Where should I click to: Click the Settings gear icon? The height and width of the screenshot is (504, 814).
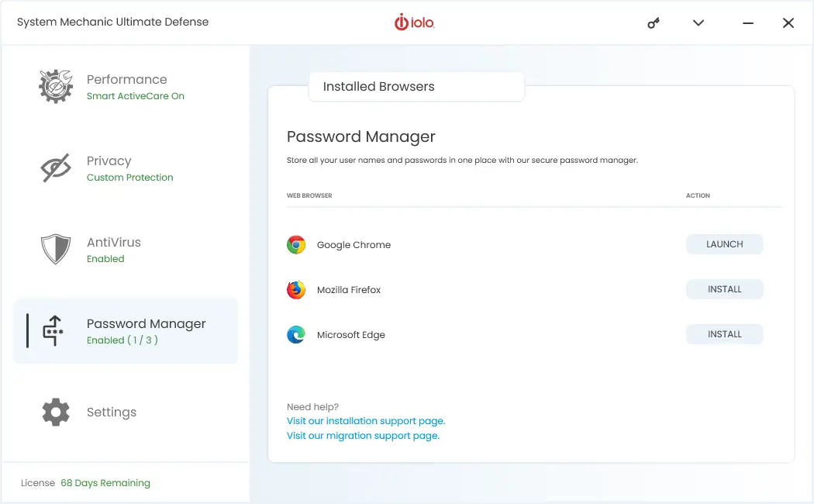54,412
